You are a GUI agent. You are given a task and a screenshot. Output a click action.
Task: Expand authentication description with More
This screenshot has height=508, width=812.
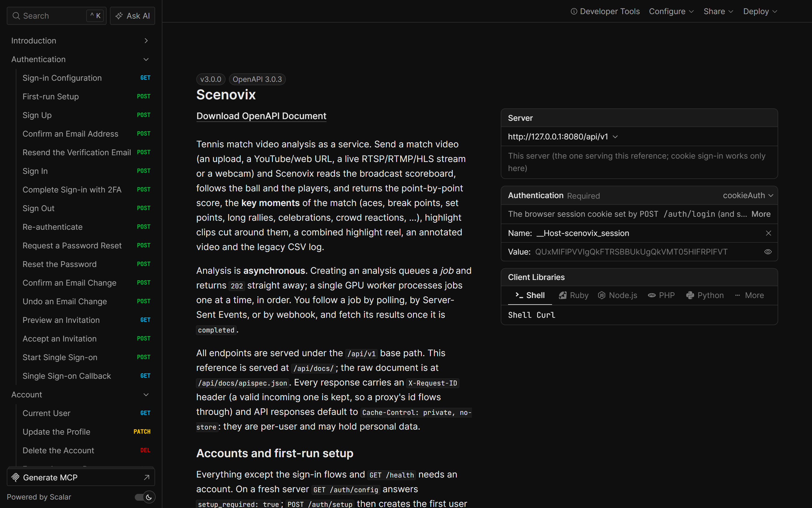(761, 214)
